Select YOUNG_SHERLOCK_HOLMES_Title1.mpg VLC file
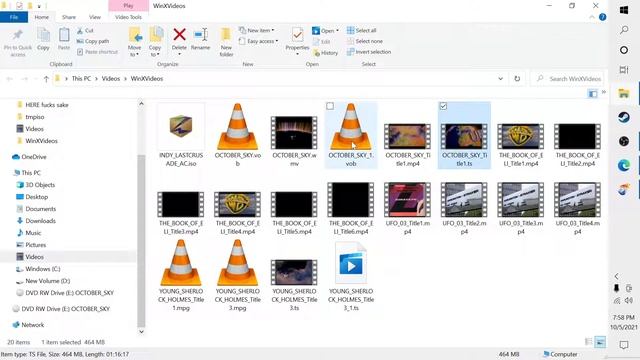The image size is (640, 360). click(180, 276)
